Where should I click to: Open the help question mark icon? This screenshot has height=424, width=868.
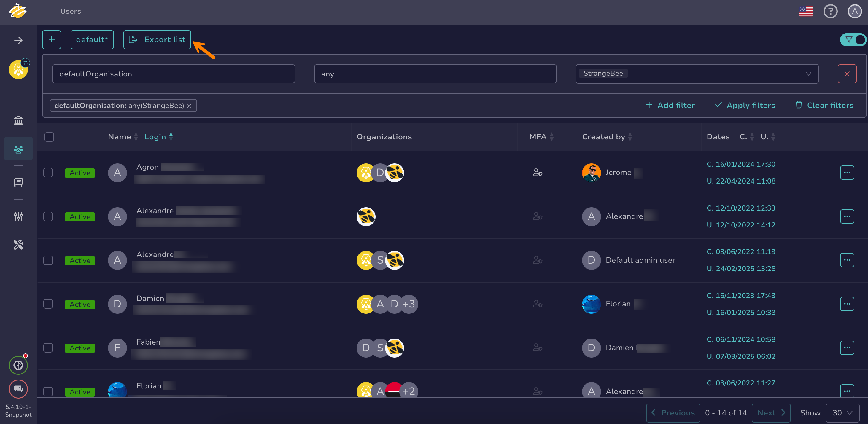point(830,12)
